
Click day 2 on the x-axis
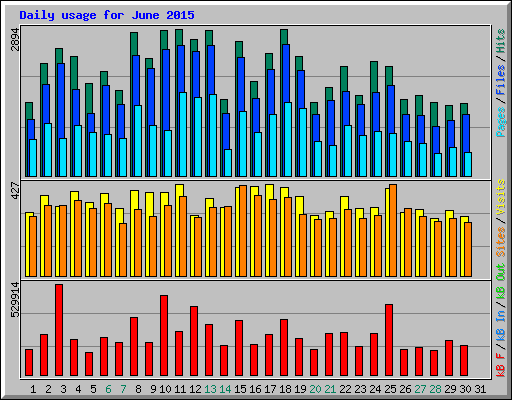(x=48, y=389)
